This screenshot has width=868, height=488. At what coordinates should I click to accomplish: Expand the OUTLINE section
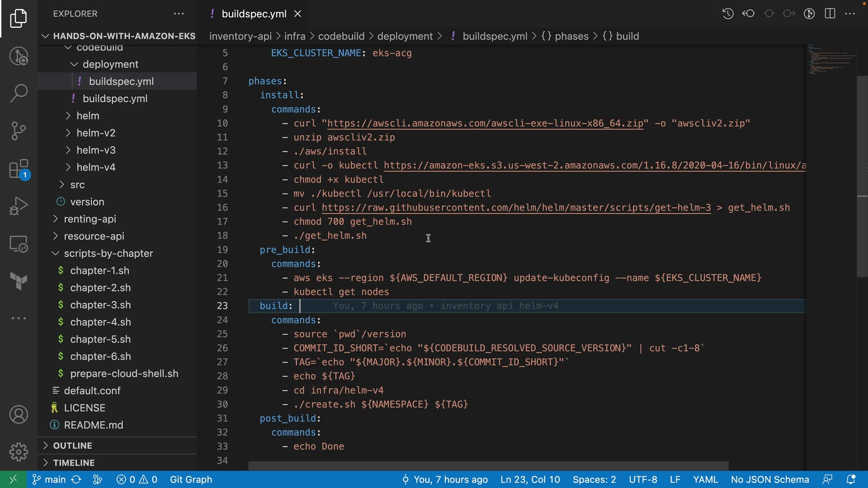tap(72, 446)
